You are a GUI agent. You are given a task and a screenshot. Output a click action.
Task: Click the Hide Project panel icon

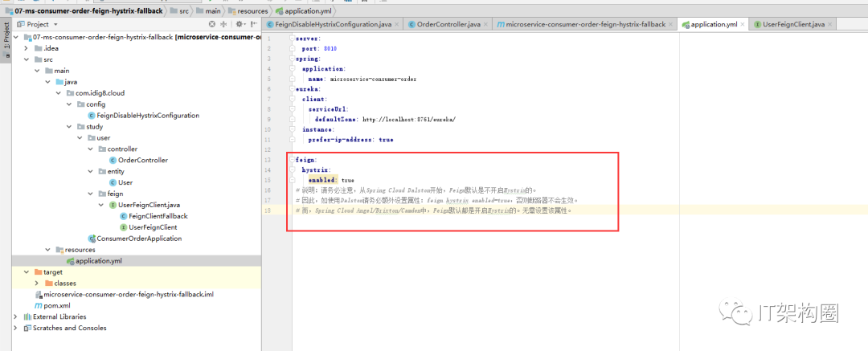click(x=253, y=24)
